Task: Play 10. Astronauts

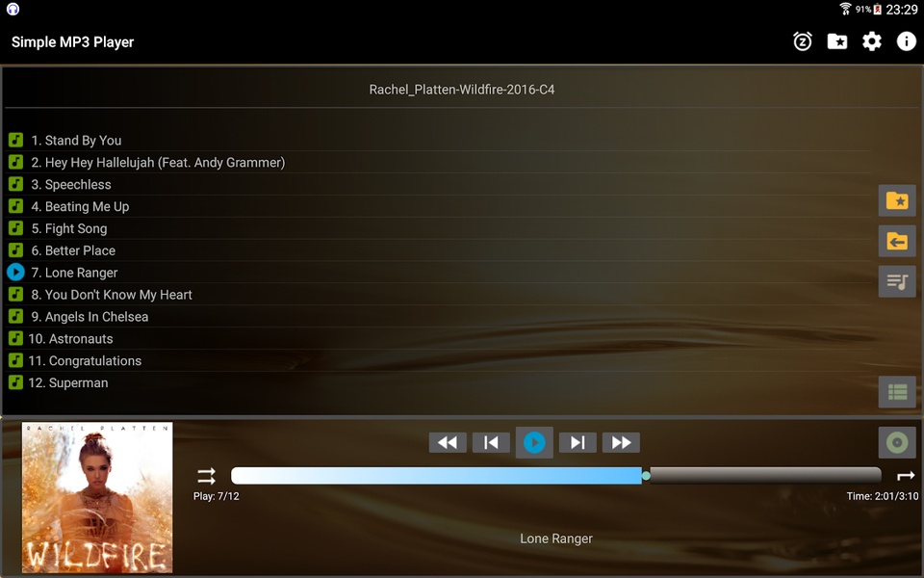Action: click(438, 338)
